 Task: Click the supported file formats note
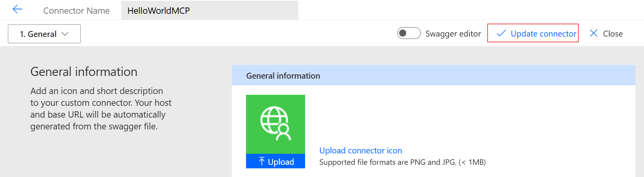coord(402,162)
